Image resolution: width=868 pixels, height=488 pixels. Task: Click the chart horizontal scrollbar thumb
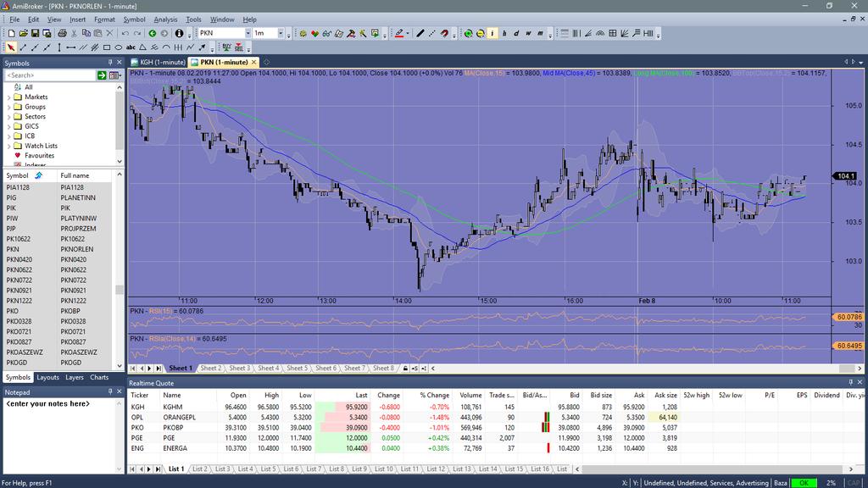tap(847, 368)
